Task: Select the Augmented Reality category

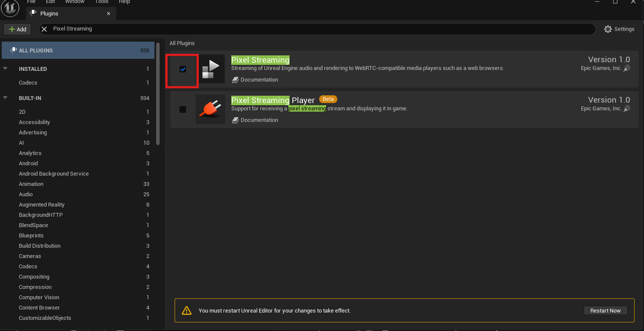Action: 42,205
